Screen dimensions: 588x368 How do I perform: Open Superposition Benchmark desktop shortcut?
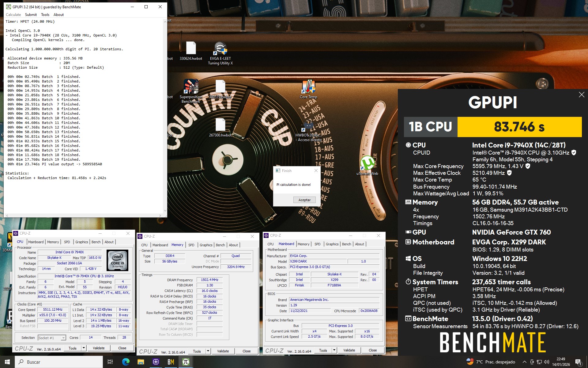point(191,87)
